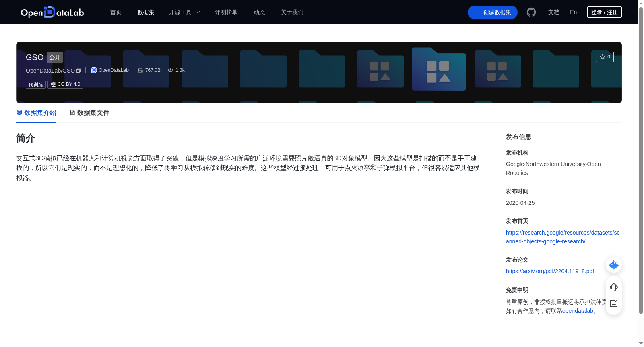Screen dimensions: 644x347
Task: Click the 创建数据集 button
Action: 493,12
